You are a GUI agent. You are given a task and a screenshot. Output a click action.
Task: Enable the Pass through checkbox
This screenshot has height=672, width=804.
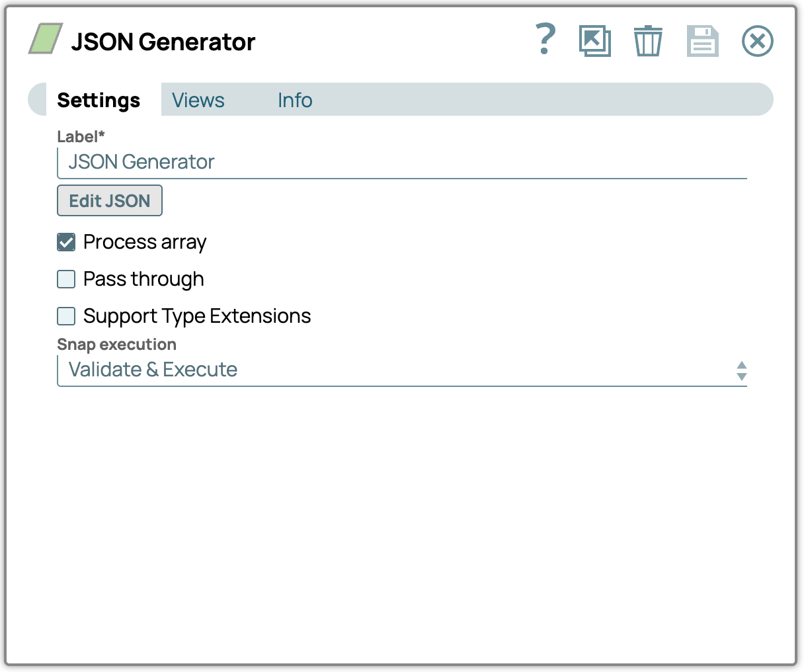point(66,280)
